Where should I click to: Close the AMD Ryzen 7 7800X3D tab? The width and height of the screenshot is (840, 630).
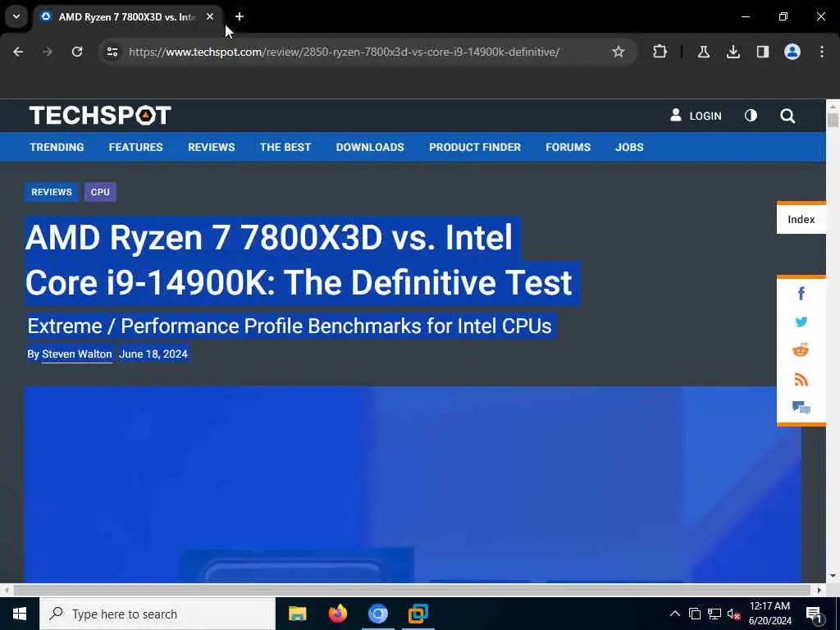coord(210,16)
